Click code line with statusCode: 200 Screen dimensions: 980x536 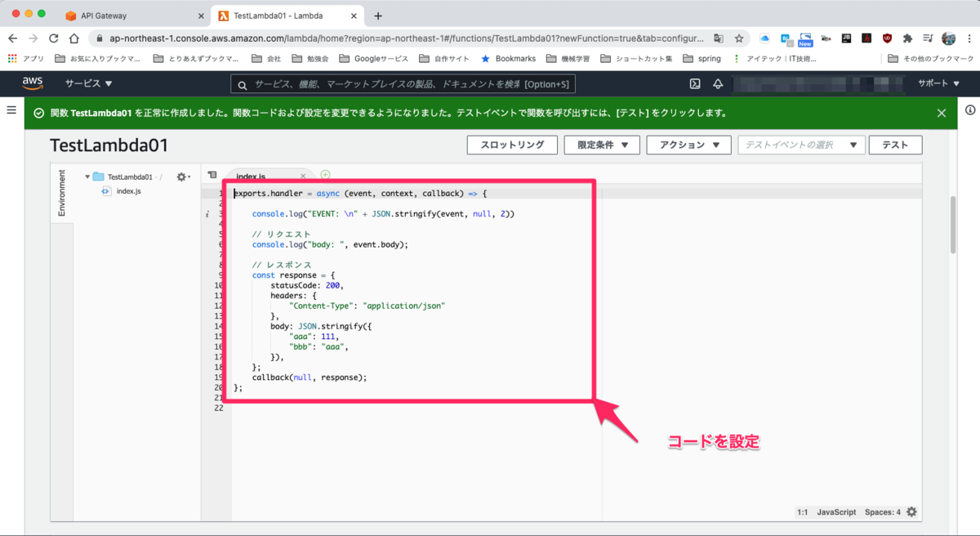click(x=308, y=285)
